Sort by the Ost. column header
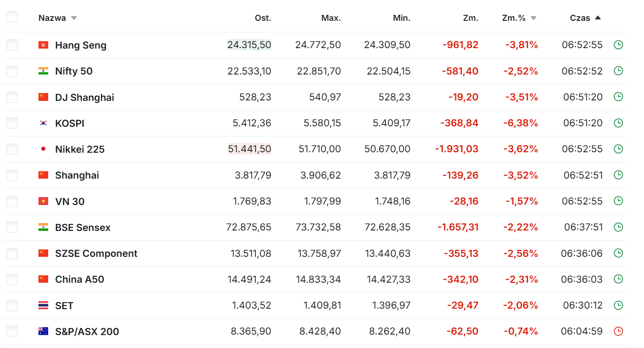The width and height of the screenshot is (644, 348). tap(263, 18)
